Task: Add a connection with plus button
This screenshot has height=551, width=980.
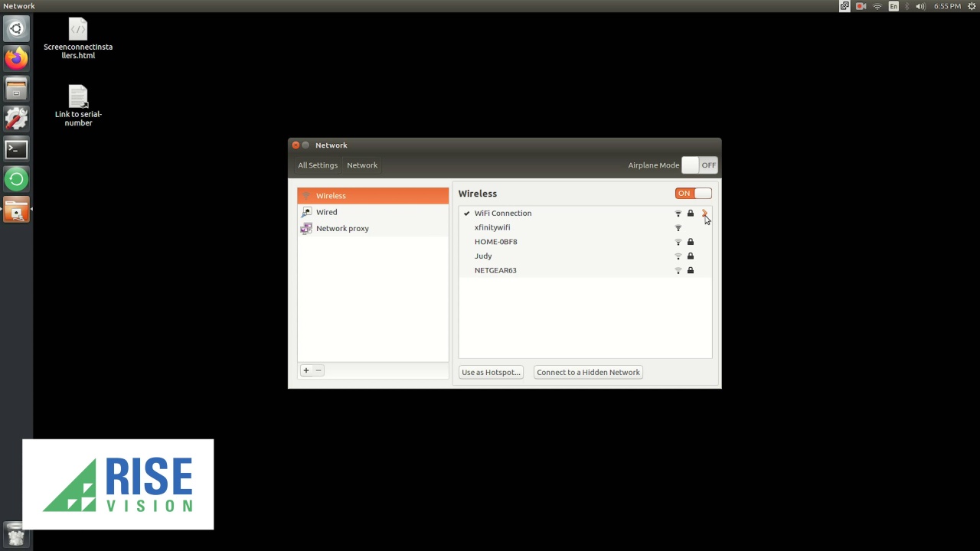Action: (305, 370)
